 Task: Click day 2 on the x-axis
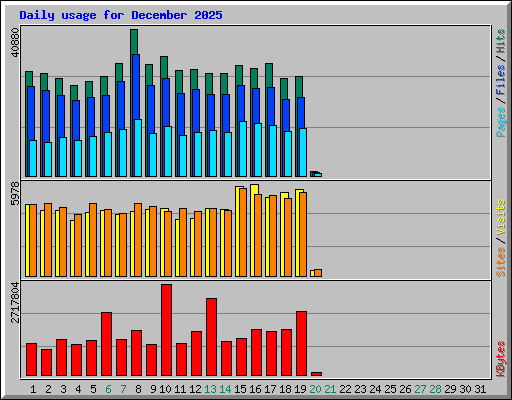point(48,389)
